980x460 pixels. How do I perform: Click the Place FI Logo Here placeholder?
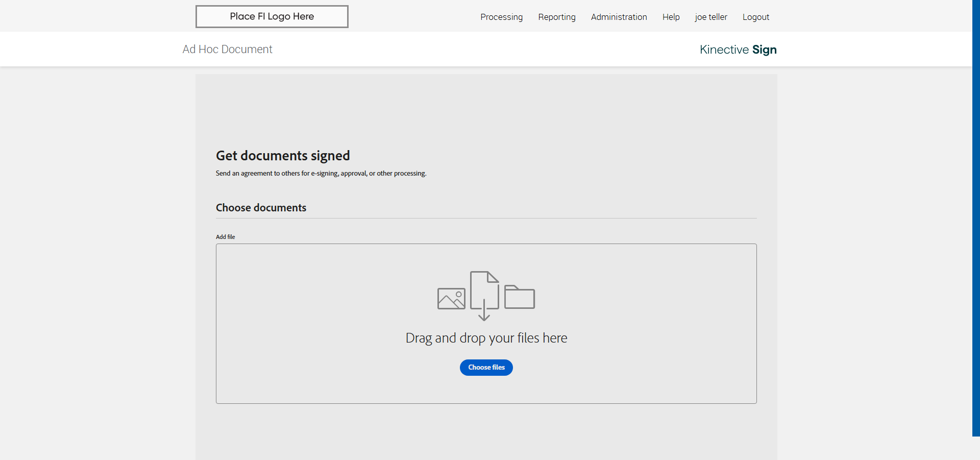click(x=272, y=16)
